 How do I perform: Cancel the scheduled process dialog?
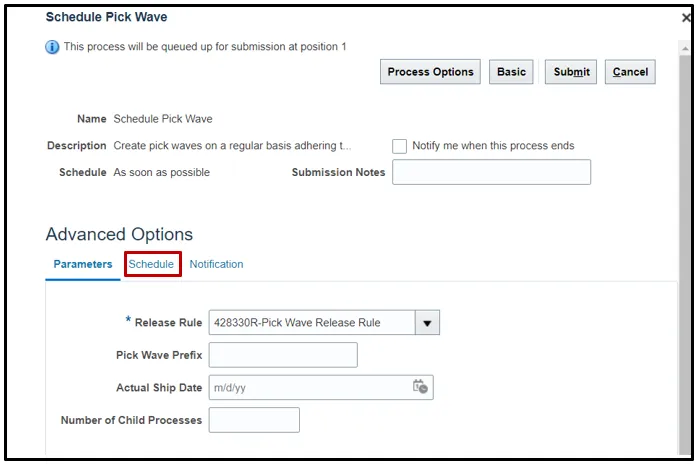[x=630, y=72]
